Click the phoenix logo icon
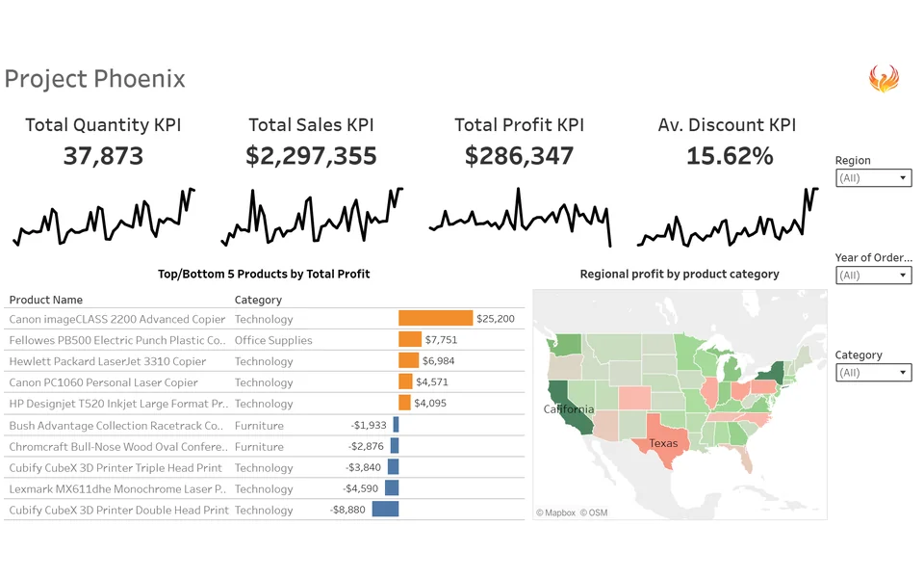 (884, 78)
